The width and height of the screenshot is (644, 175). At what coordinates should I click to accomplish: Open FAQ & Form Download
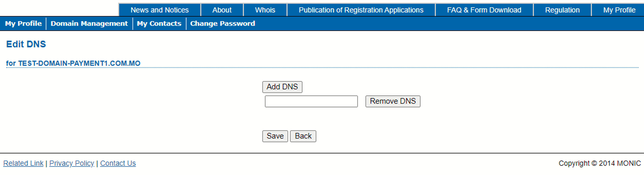[x=484, y=10]
